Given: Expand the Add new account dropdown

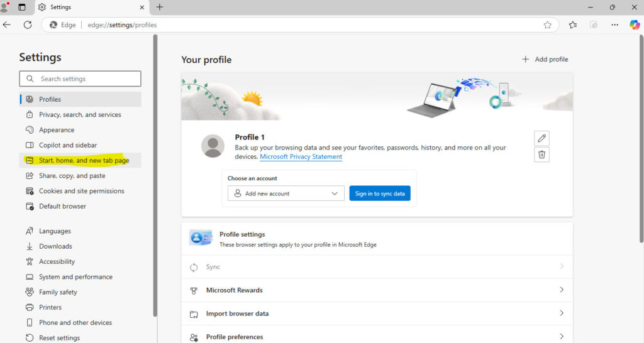Looking at the screenshot, I should coord(286,193).
